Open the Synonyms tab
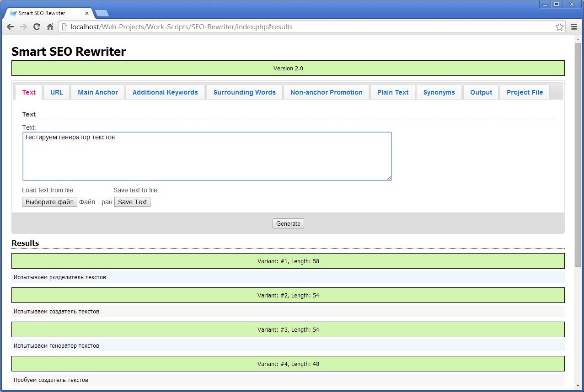 click(439, 92)
